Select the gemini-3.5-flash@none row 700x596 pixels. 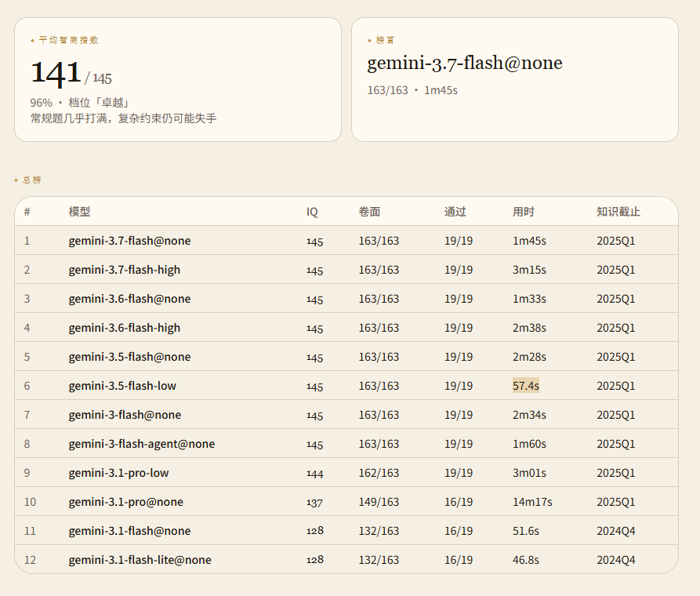pyautogui.click(x=346, y=357)
